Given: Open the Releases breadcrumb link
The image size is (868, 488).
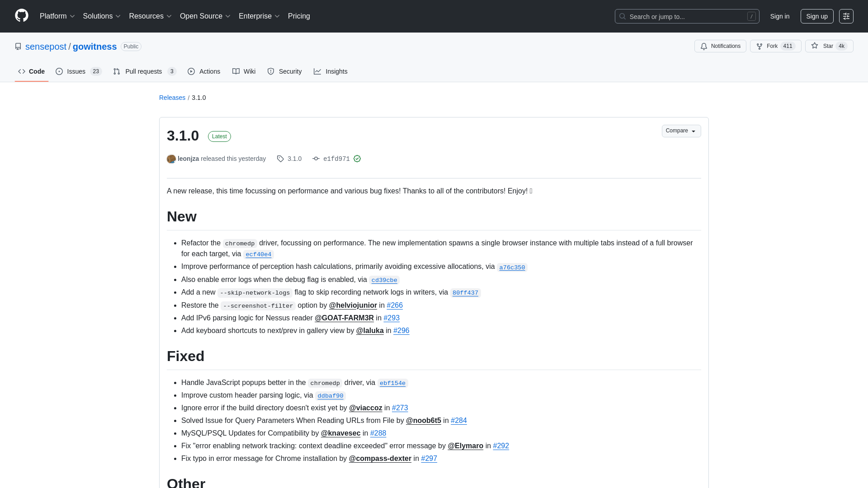Looking at the screenshot, I should coord(172,98).
